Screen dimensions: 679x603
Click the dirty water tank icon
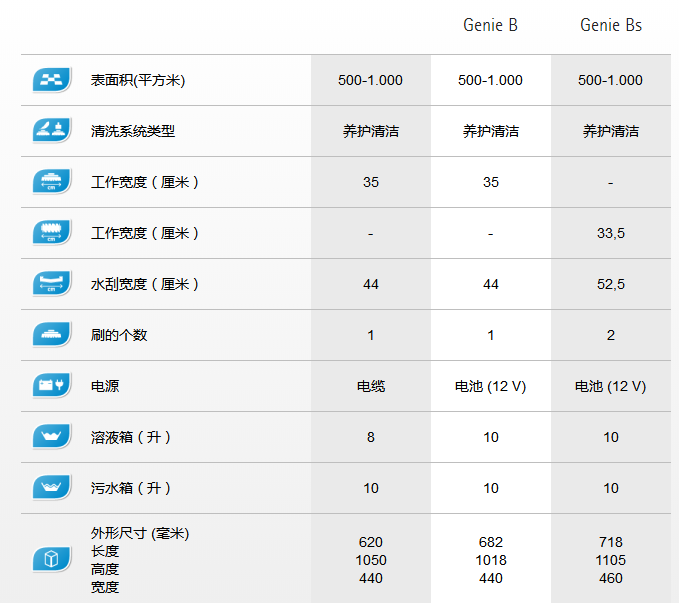pos(52,488)
